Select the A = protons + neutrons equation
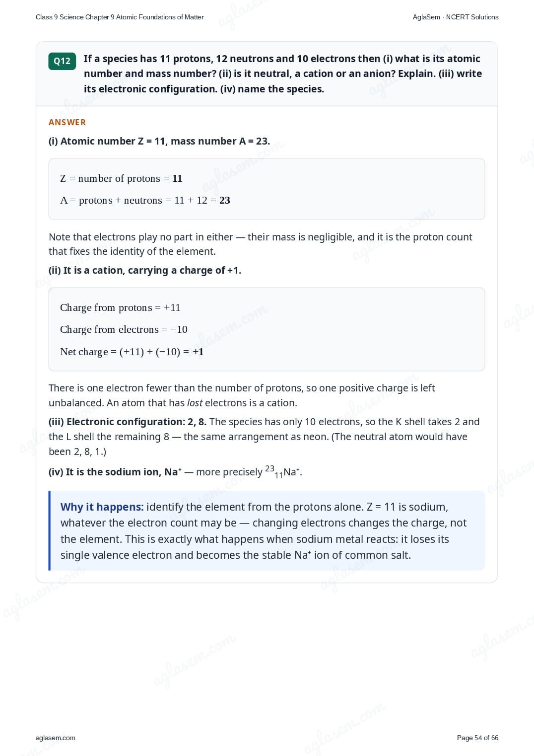This screenshot has width=534, height=756. [145, 200]
